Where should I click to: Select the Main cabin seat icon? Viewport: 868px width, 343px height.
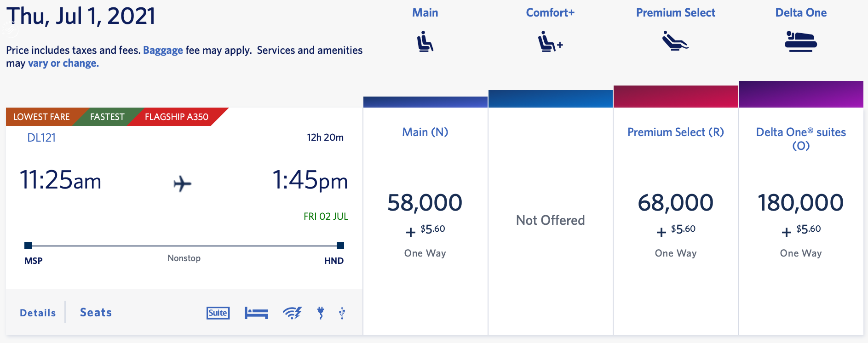425,41
